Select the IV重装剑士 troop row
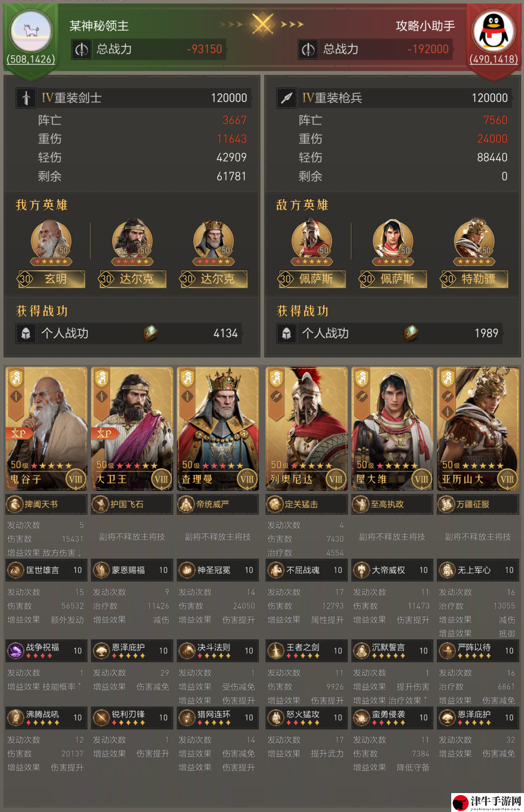524x812 pixels. 132,98
